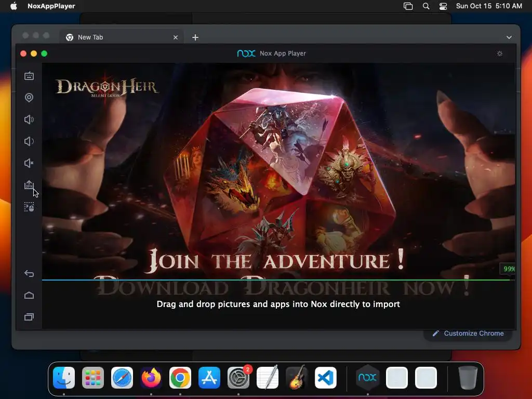Open App Store from the Dock
The image size is (532, 399).
point(209,378)
